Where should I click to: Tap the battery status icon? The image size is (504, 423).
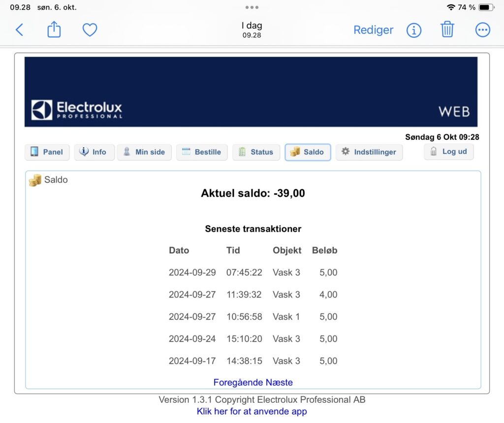486,7
